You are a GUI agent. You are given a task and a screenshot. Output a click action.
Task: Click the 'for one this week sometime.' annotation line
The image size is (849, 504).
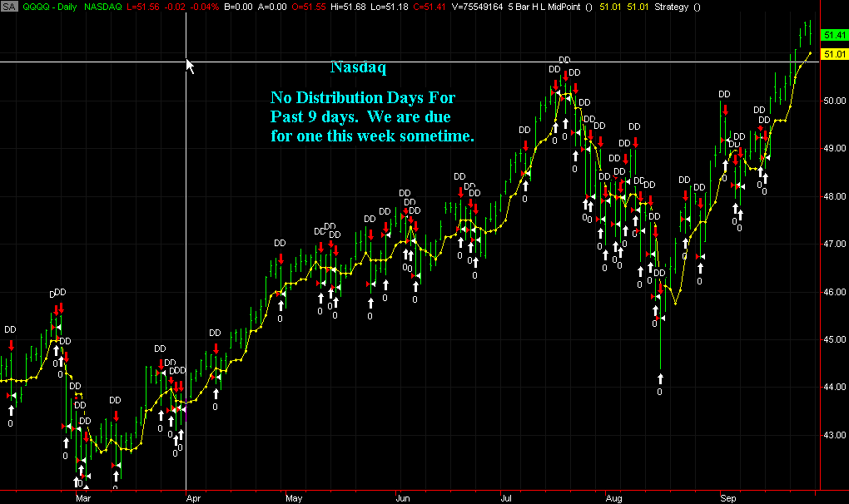(373, 136)
